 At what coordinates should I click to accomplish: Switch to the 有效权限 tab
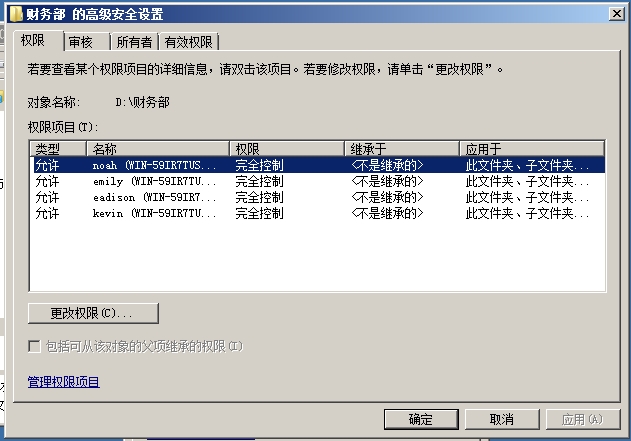pyautogui.click(x=188, y=42)
